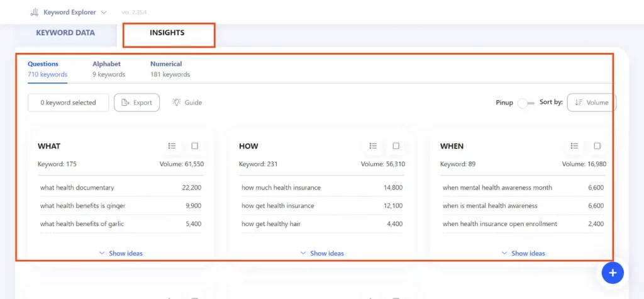Expand Show ideas under WHAT card
This screenshot has height=299, width=644.
(121, 253)
